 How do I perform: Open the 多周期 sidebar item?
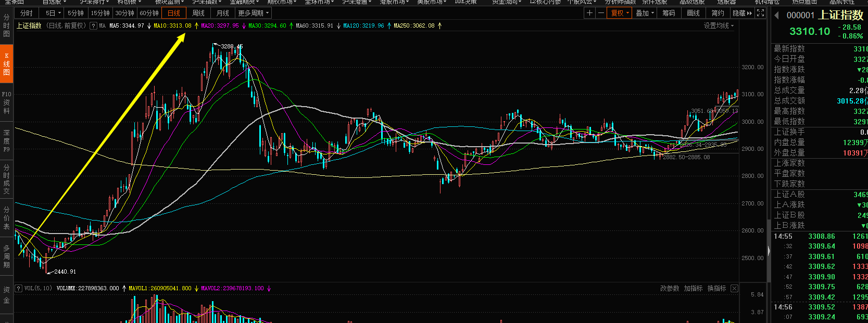click(x=6, y=256)
